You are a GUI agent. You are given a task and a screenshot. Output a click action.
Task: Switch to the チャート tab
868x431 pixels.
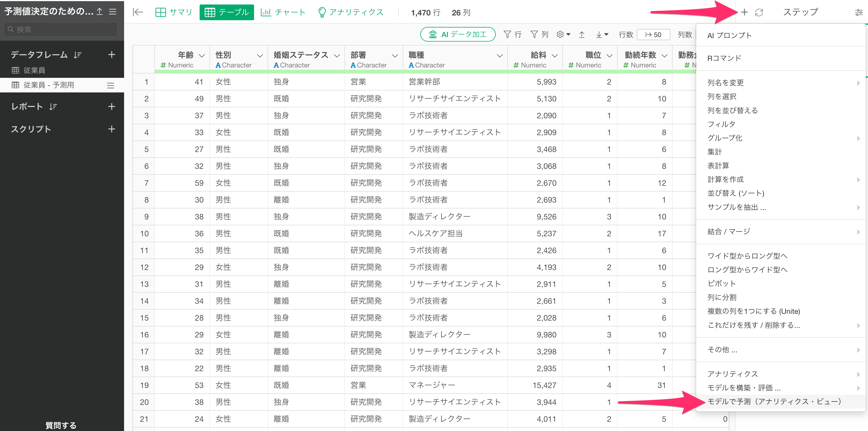pyautogui.click(x=283, y=12)
